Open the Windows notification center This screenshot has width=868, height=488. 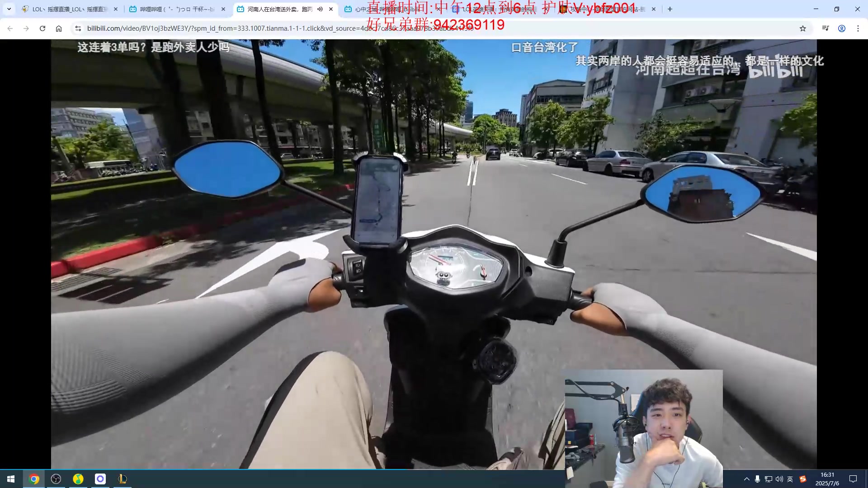click(853, 479)
